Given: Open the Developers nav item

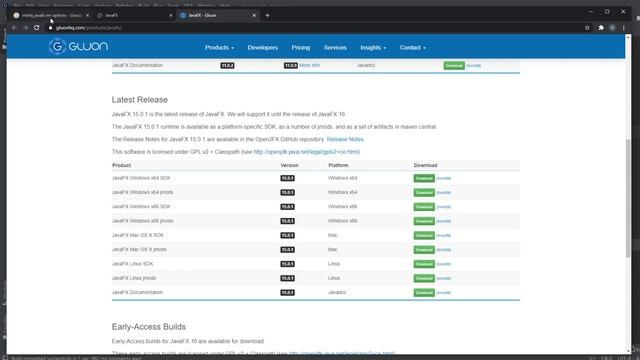Looking at the screenshot, I should tap(262, 48).
